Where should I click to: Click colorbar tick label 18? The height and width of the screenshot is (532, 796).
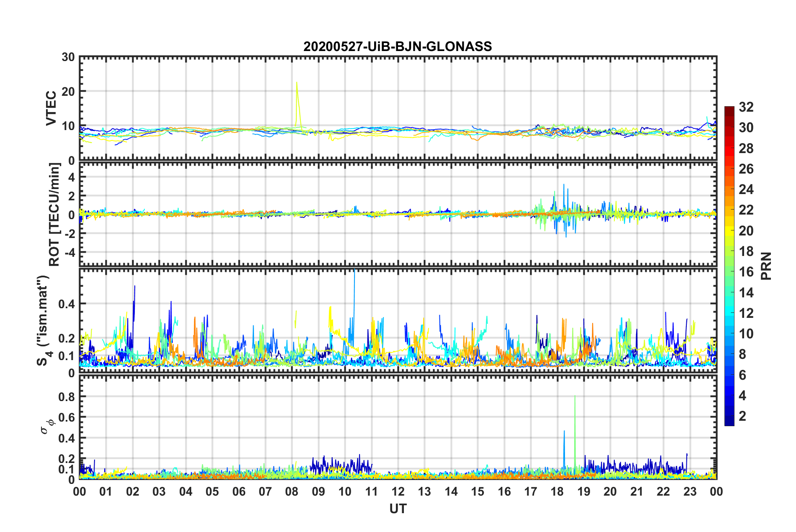(746, 251)
